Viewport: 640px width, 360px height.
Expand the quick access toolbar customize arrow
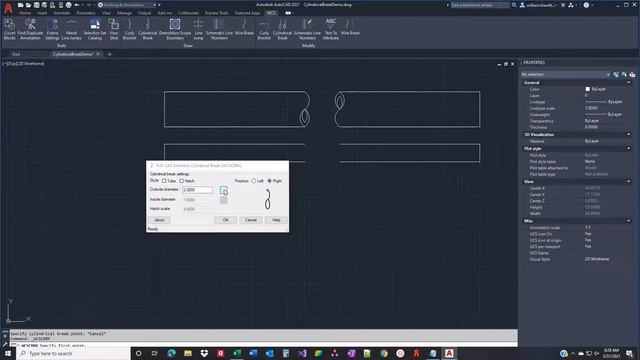(x=159, y=5)
